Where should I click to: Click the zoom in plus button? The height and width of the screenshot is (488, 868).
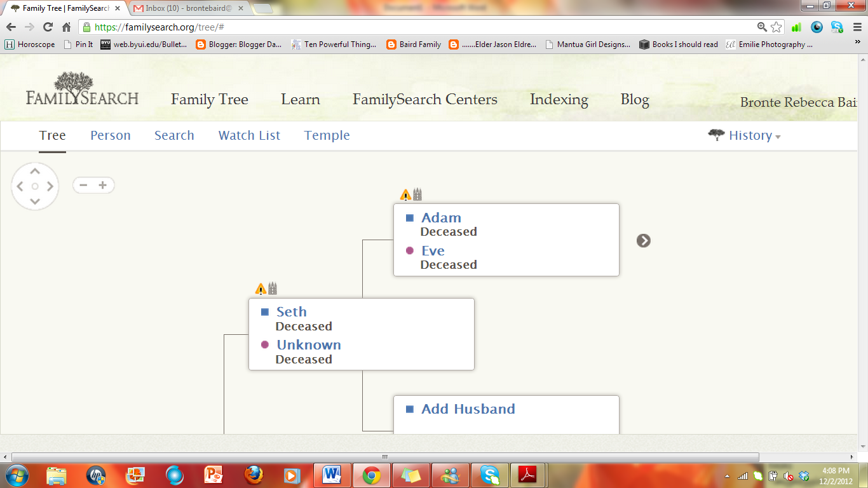(102, 185)
